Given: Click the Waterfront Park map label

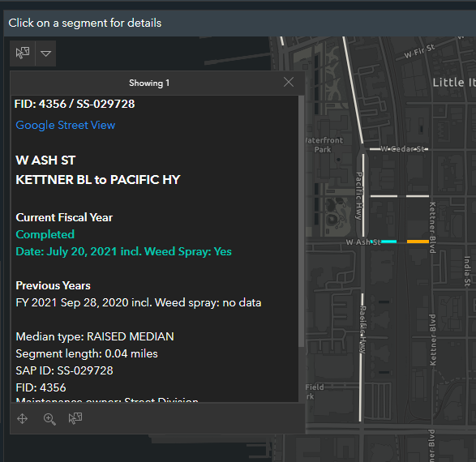Looking at the screenshot, I should pos(324,145).
